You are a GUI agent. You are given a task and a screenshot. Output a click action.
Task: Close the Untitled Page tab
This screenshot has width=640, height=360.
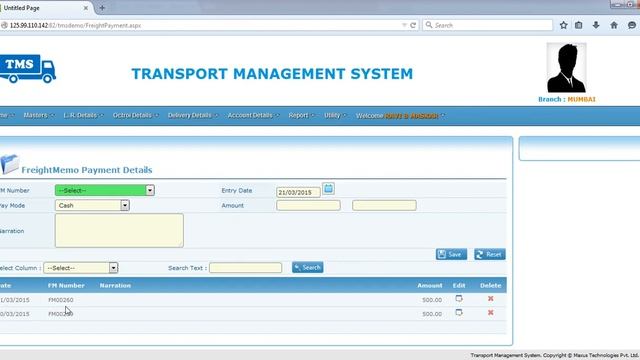tap(86, 8)
